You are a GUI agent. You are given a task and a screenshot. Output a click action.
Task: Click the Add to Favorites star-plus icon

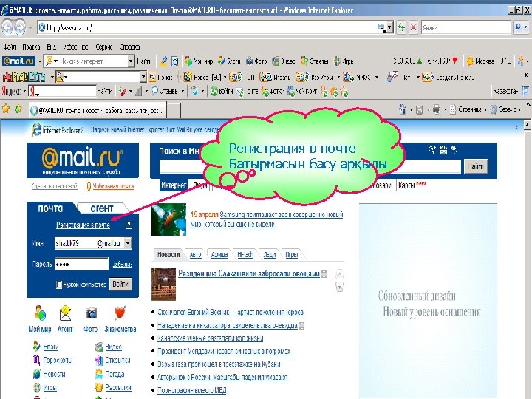coord(18,109)
